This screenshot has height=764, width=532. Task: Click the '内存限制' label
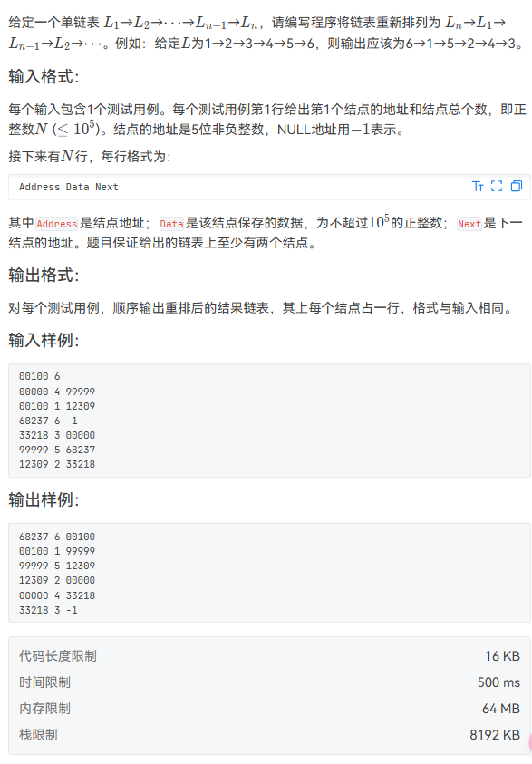pyautogui.click(x=44, y=709)
